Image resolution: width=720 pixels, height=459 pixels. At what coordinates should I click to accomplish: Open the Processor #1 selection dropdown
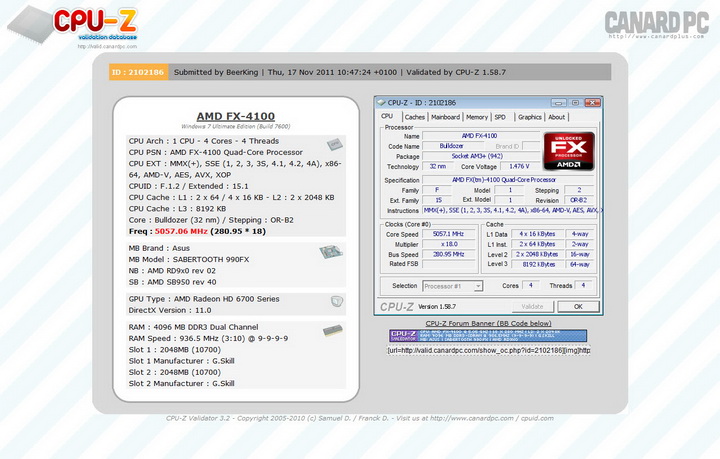coord(452,286)
